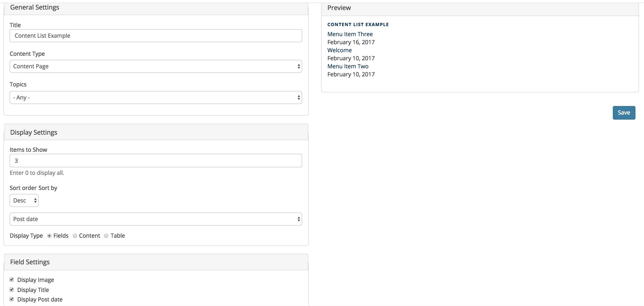This screenshot has width=644, height=306.
Task: Toggle the Display Image checkbox
Action: (x=12, y=280)
